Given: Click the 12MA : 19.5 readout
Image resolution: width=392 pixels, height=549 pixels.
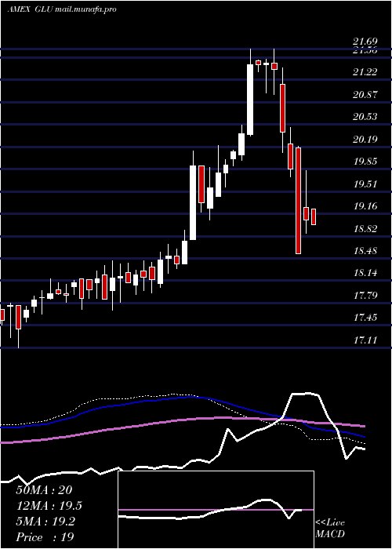Looking at the screenshot, I should click(x=49, y=506).
